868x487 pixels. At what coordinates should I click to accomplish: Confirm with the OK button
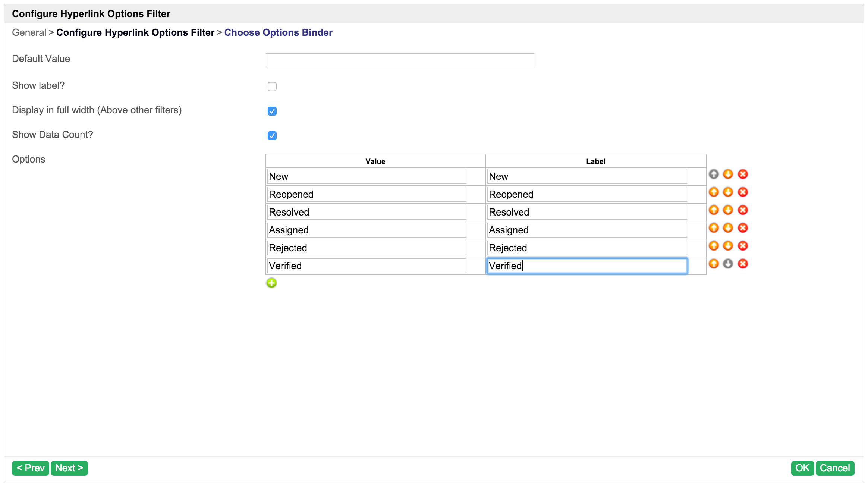(x=802, y=468)
